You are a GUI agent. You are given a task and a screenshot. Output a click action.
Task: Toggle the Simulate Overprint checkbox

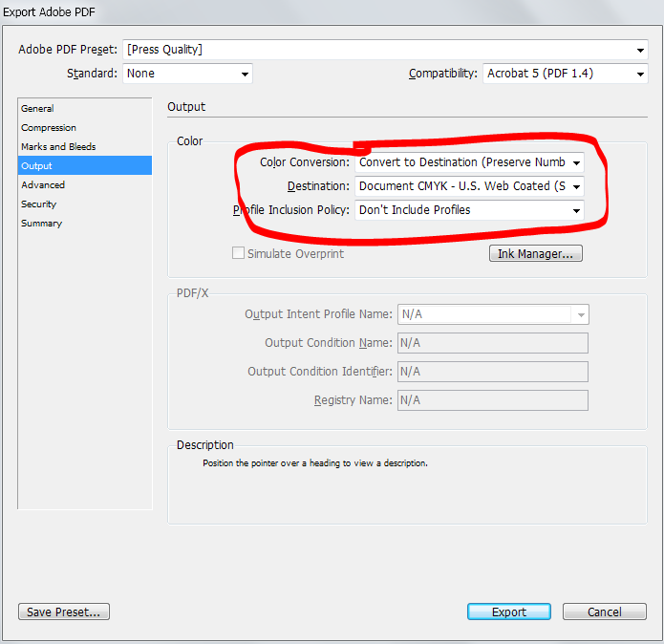click(239, 253)
